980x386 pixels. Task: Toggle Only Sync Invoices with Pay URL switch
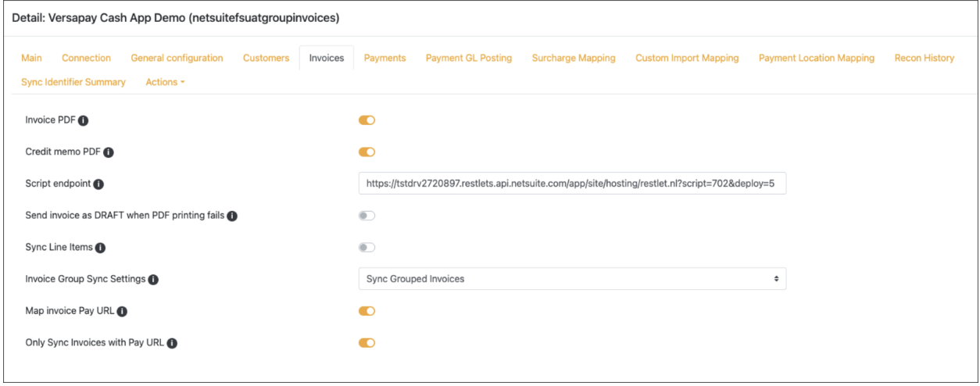(367, 343)
